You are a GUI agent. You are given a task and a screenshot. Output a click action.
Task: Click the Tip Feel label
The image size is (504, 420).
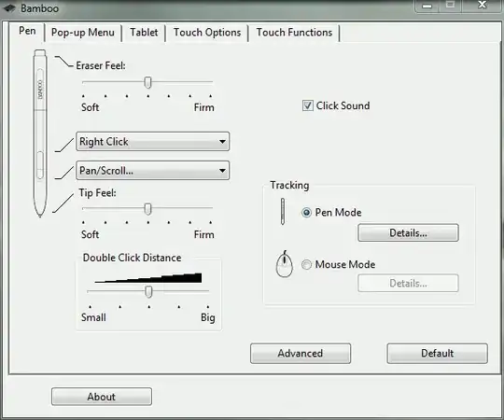[x=97, y=193]
